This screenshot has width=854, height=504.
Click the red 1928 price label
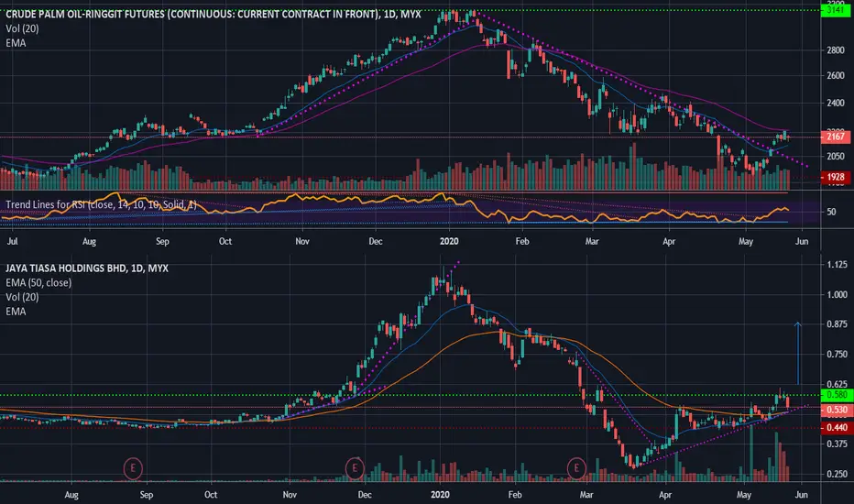click(x=836, y=177)
